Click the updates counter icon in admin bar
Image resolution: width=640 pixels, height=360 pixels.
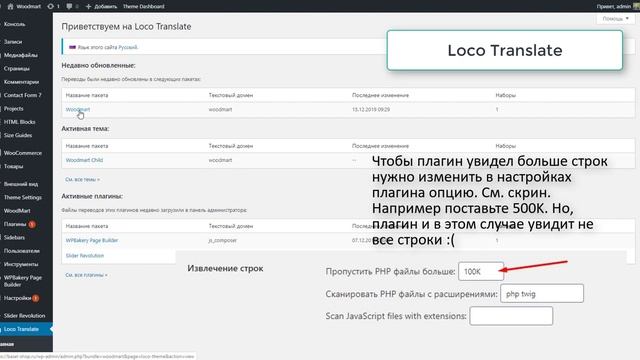tap(53, 6)
